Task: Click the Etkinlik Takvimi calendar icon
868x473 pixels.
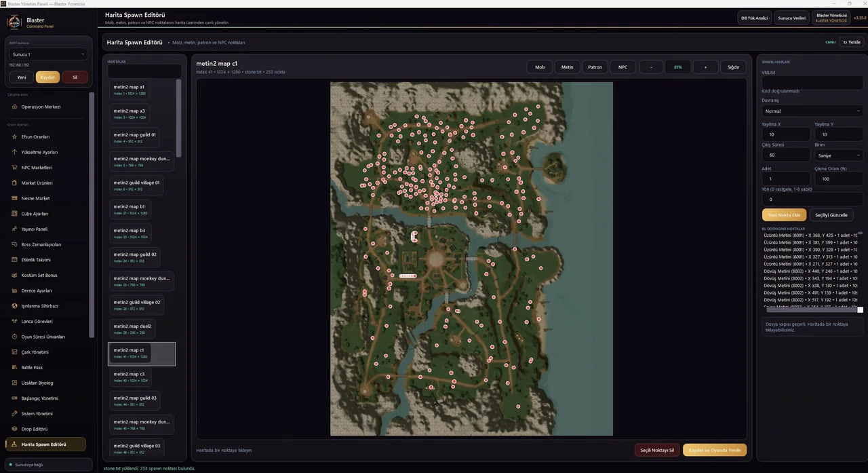Action: pos(14,260)
